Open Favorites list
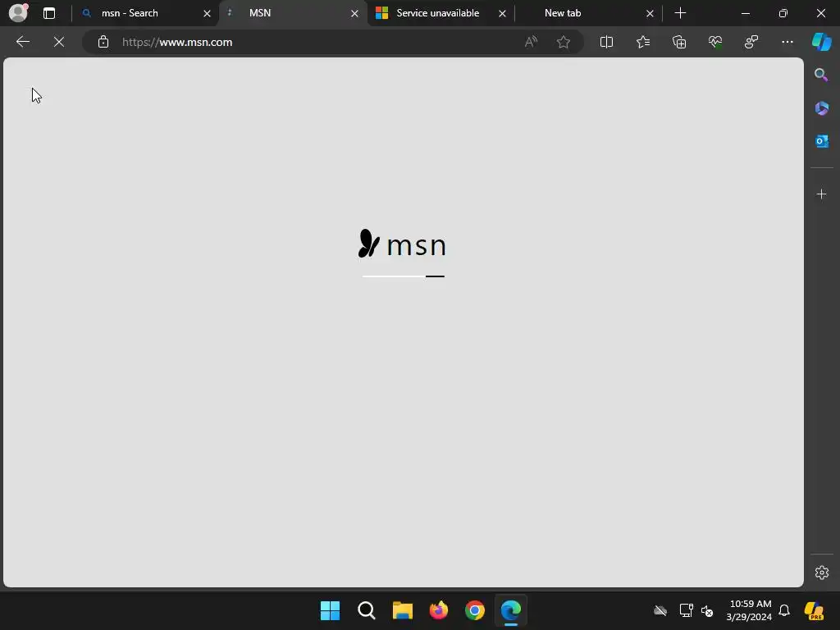840x630 pixels. [x=643, y=42]
